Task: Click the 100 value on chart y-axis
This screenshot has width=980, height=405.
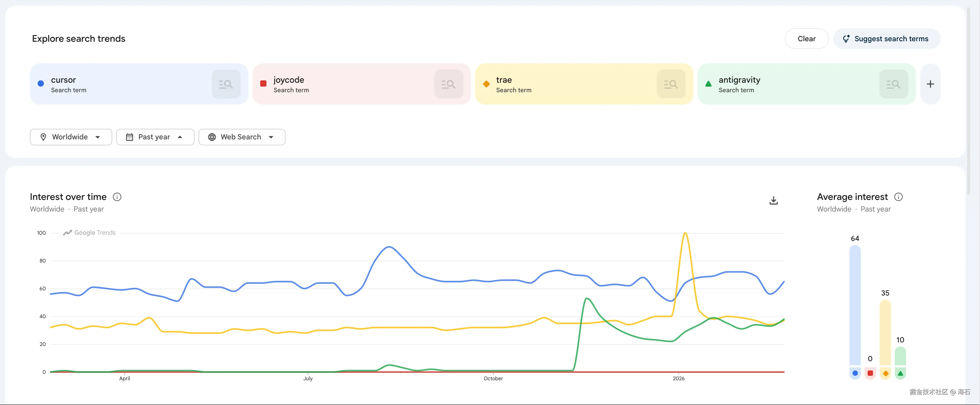Action: pos(42,233)
